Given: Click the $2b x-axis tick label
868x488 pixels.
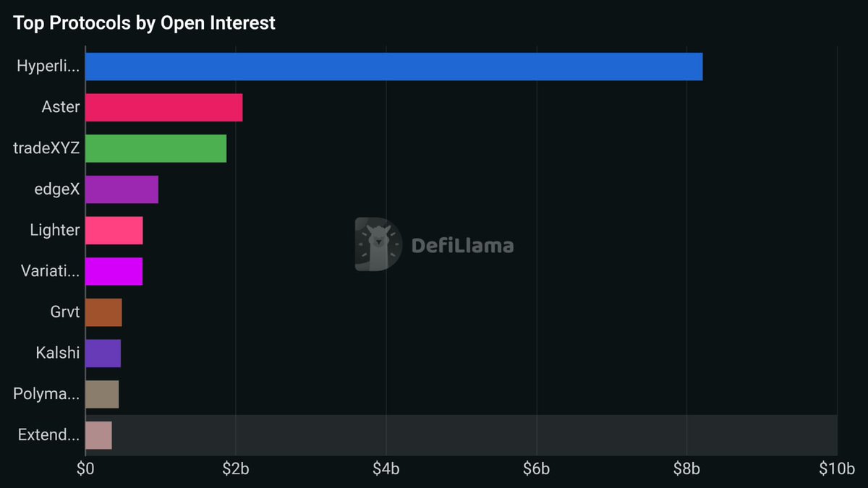Looking at the screenshot, I should coord(236,468).
